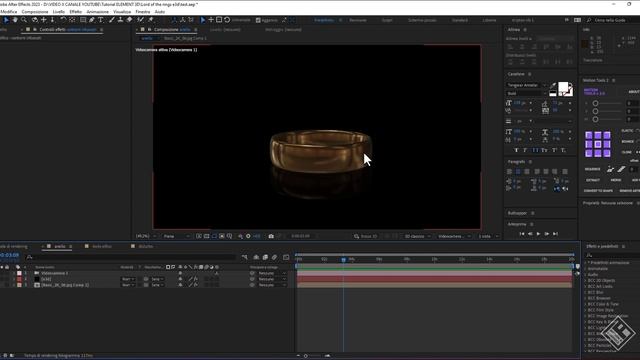
Task: Take a snapshot with the camera icon
Action: 271,236
